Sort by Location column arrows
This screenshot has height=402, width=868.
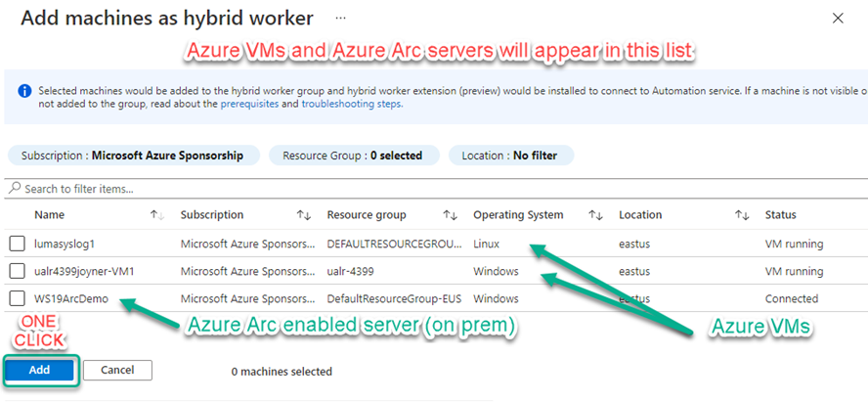tap(742, 215)
